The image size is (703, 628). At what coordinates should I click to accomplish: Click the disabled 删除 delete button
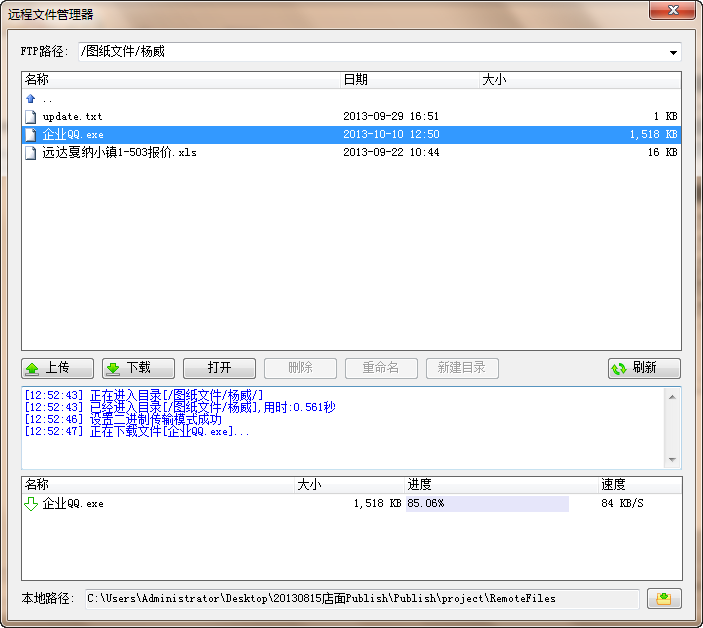click(300, 368)
